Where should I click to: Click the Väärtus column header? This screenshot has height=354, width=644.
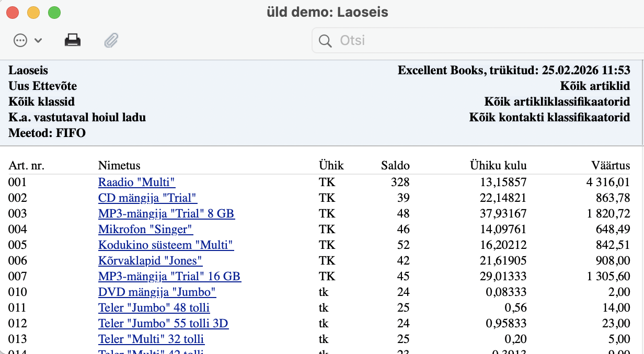click(x=611, y=166)
